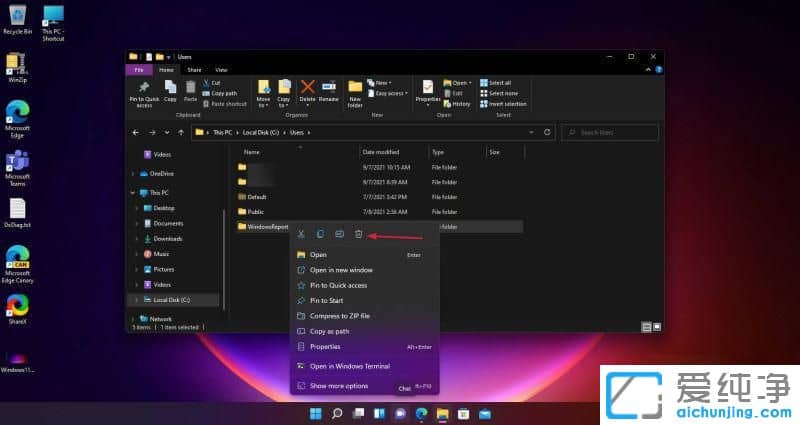Open Microsoft Edge from taskbar
This screenshot has height=425, width=800.
[x=421, y=413]
